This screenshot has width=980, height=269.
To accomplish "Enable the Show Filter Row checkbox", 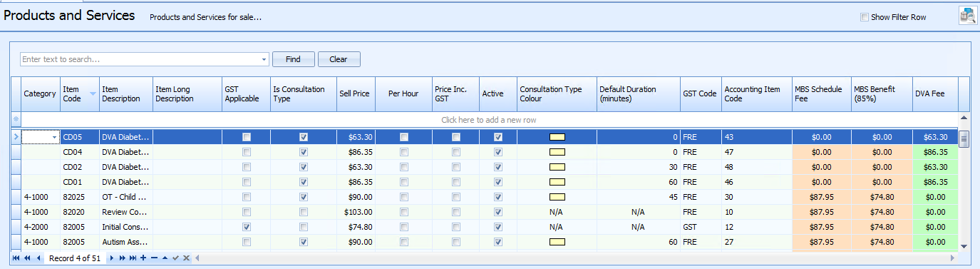I will click(865, 17).
